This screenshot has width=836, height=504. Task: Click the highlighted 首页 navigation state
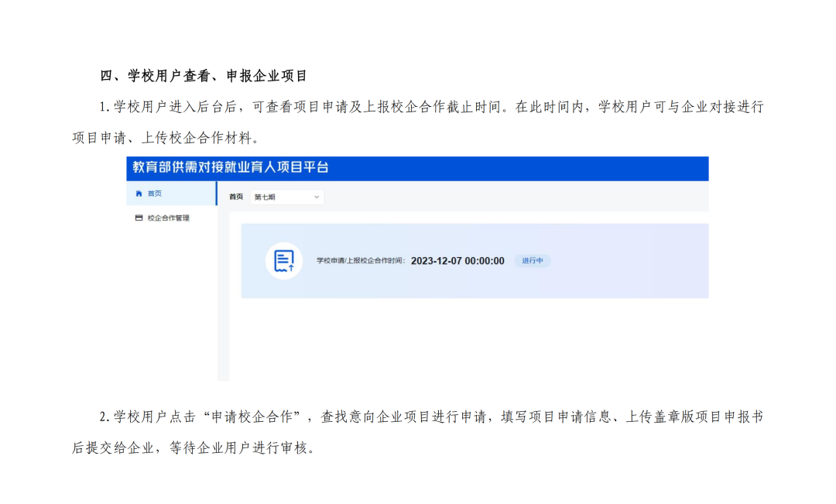[155, 194]
